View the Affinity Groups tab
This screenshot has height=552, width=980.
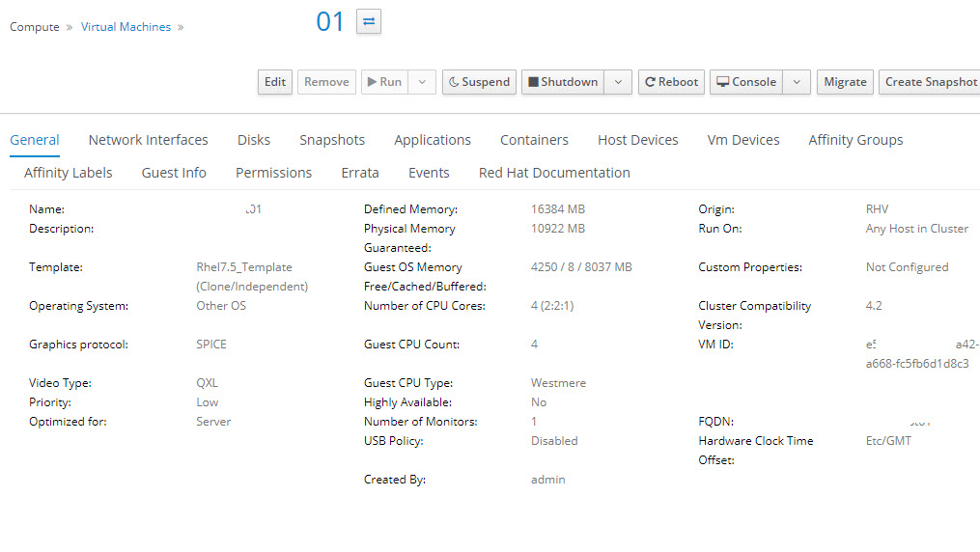pyautogui.click(x=855, y=140)
